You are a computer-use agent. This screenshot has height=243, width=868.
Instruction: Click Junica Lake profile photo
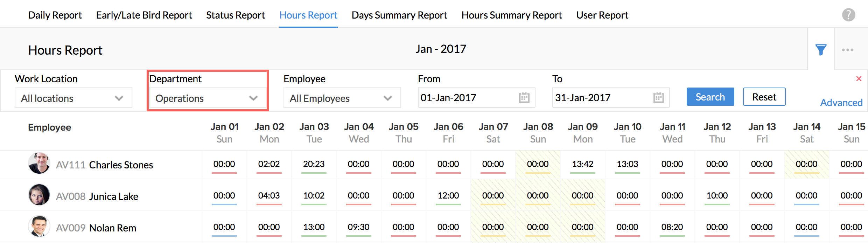[39, 195]
